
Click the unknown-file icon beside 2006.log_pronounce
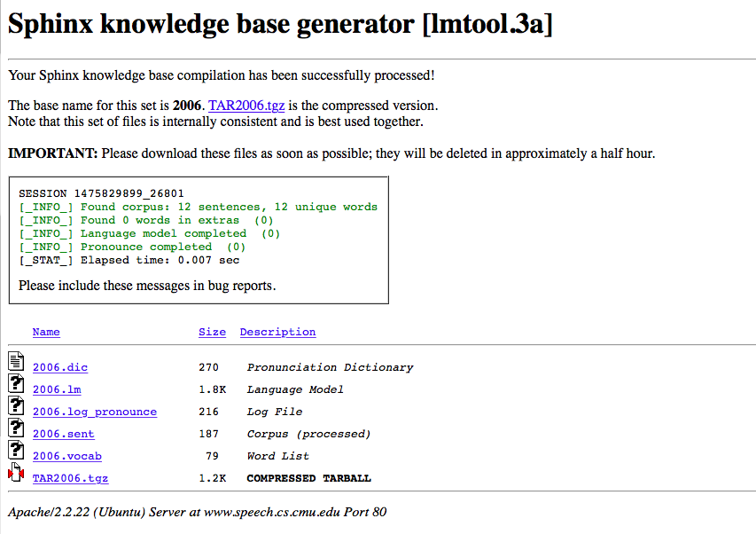coord(16,405)
